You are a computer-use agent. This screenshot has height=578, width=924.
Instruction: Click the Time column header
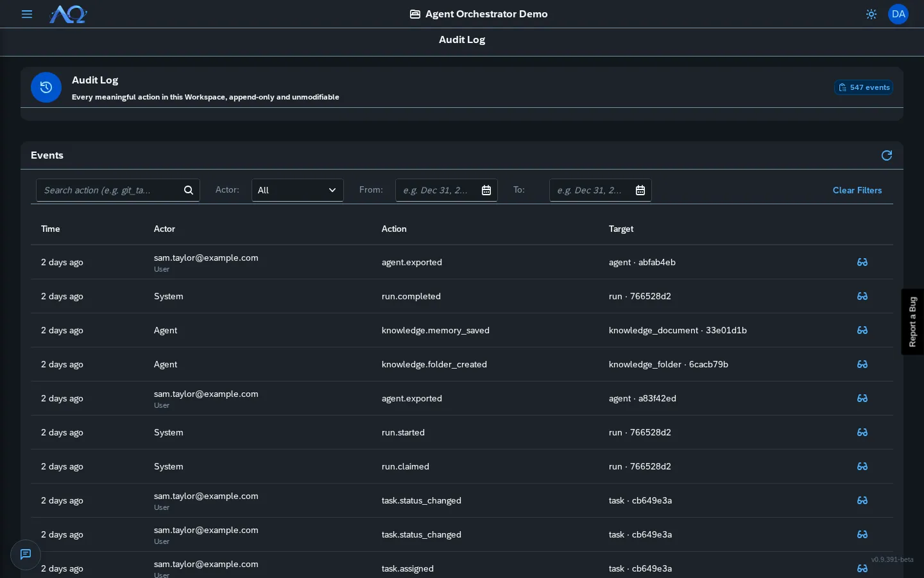click(x=51, y=229)
